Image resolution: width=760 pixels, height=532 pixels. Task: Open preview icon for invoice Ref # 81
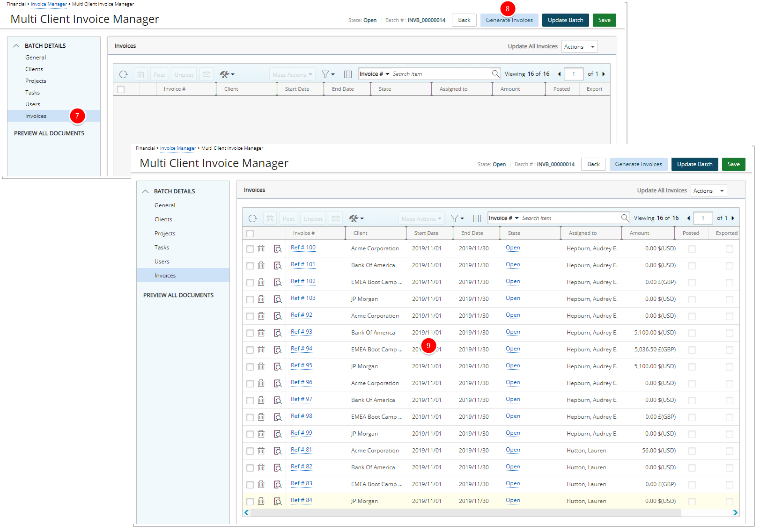pyautogui.click(x=278, y=451)
